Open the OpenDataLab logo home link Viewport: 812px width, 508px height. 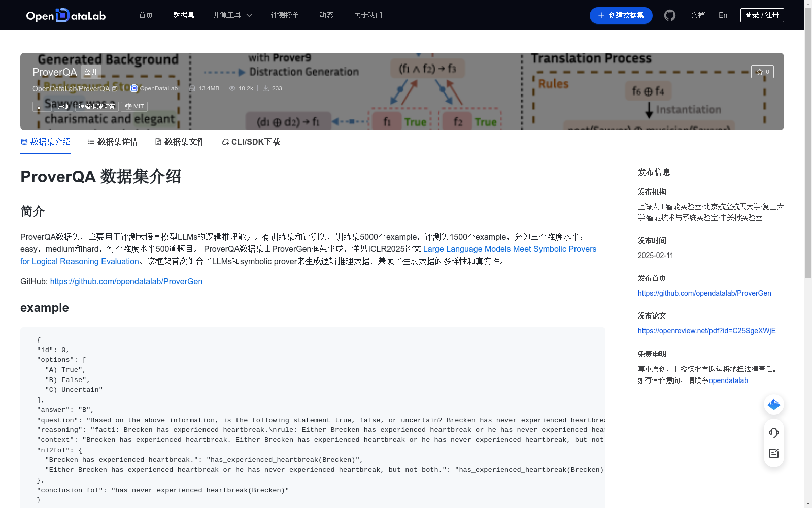tap(66, 15)
